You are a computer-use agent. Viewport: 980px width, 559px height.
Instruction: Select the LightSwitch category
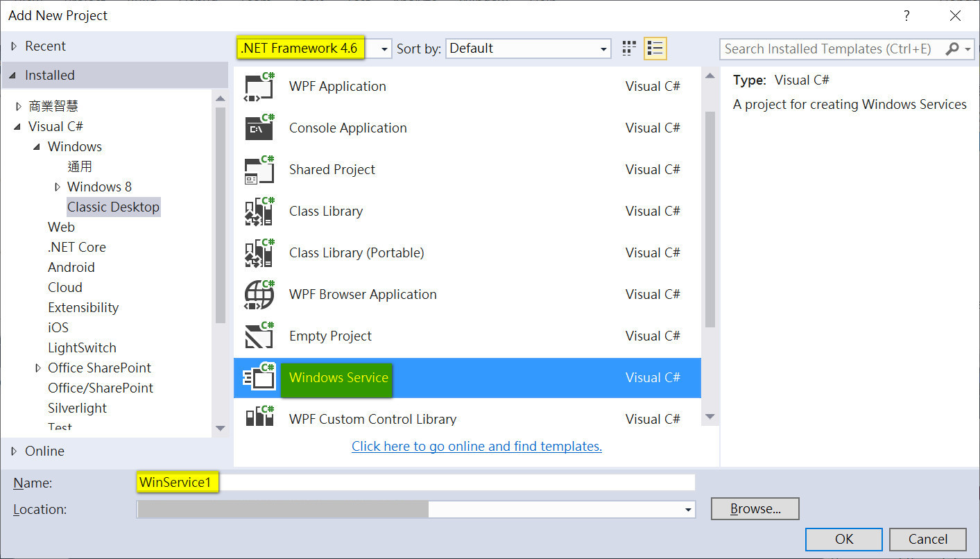point(82,347)
